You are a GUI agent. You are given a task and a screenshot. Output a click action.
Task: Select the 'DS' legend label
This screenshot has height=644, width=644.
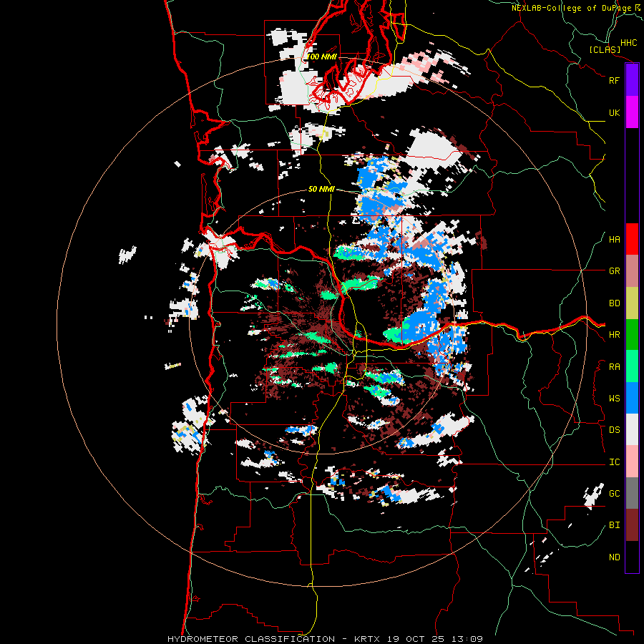(x=614, y=430)
